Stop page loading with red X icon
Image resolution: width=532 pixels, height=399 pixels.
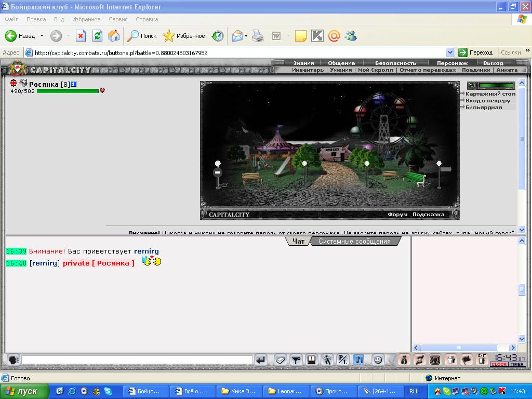point(81,36)
